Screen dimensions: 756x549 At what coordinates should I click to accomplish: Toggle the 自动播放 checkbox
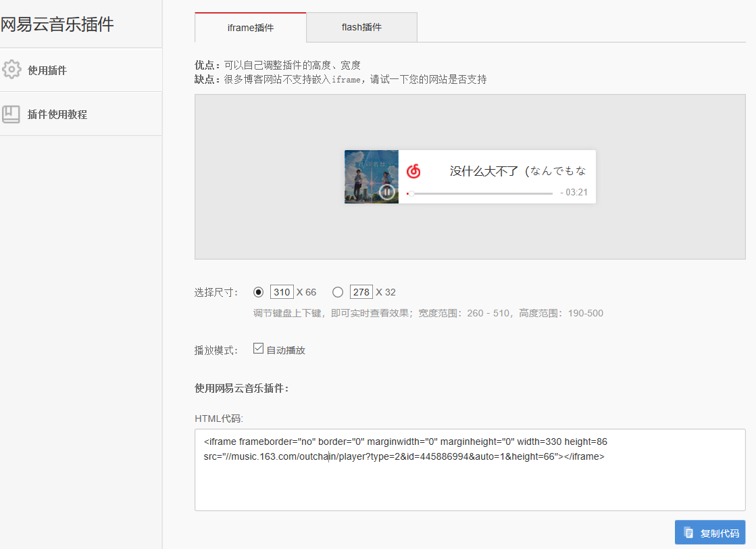[259, 348]
